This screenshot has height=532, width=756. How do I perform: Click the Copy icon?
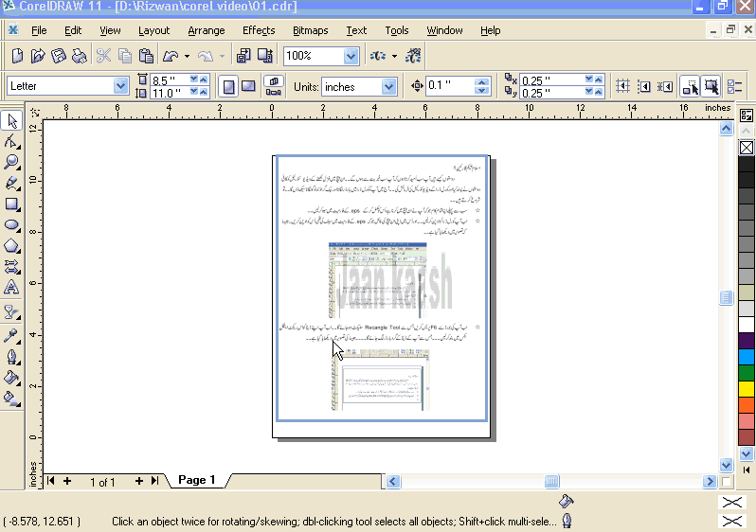tap(125, 56)
